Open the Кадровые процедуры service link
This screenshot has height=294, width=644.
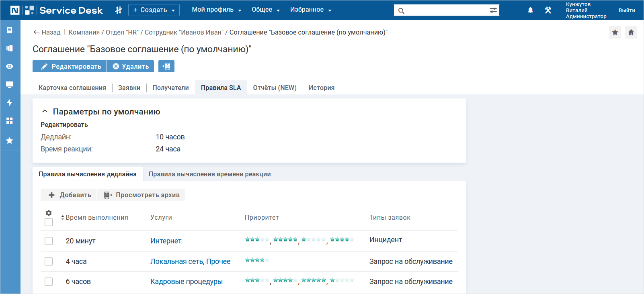point(187,282)
